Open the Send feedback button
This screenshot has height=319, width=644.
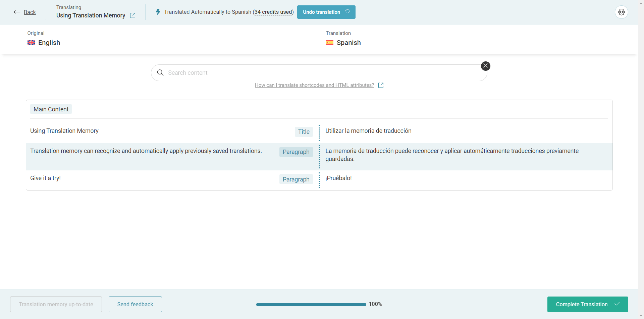[135, 304]
